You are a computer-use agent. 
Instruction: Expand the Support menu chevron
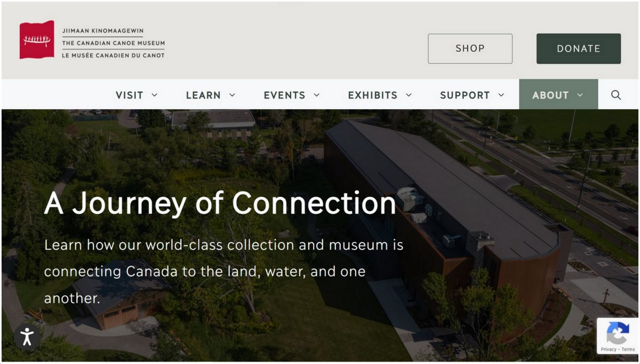coord(501,95)
